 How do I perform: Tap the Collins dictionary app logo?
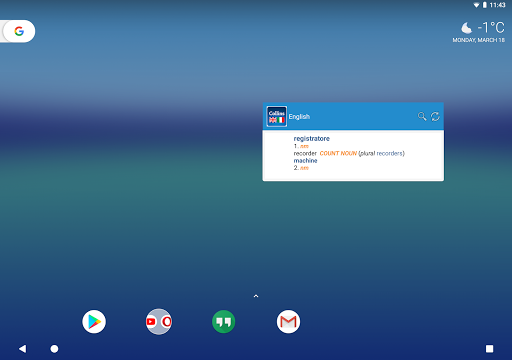pyautogui.click(x=277, y=116)
